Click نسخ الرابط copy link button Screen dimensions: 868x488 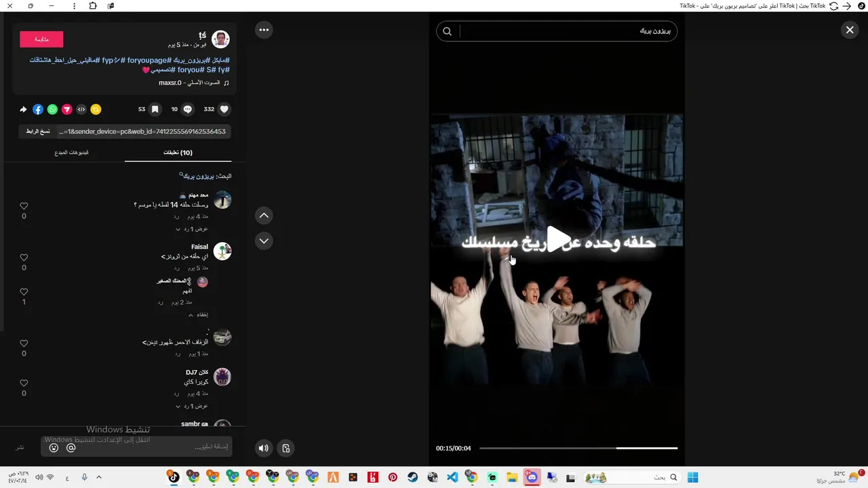38,131
